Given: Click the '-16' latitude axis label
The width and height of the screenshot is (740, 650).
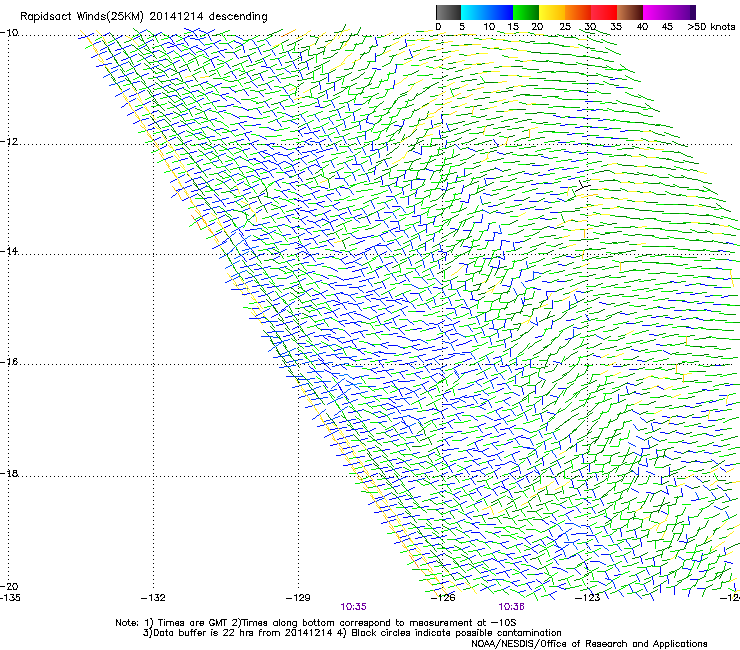Looking at the screenshot, I should point(9,362).
